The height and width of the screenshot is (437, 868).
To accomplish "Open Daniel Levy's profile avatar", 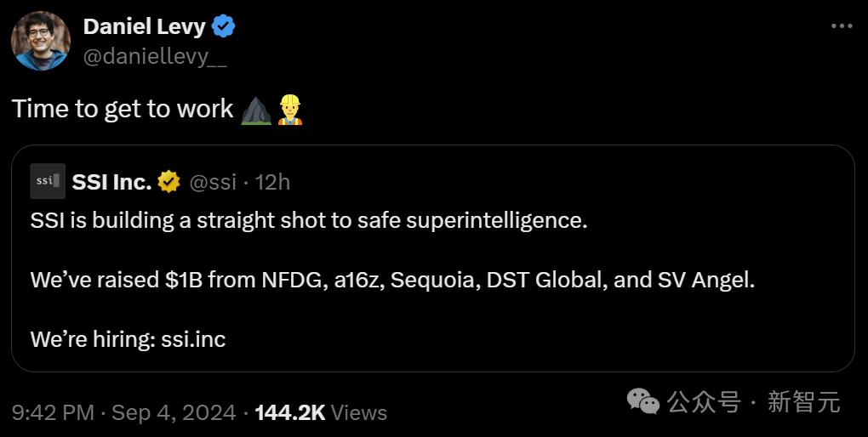I will (40, 42).
